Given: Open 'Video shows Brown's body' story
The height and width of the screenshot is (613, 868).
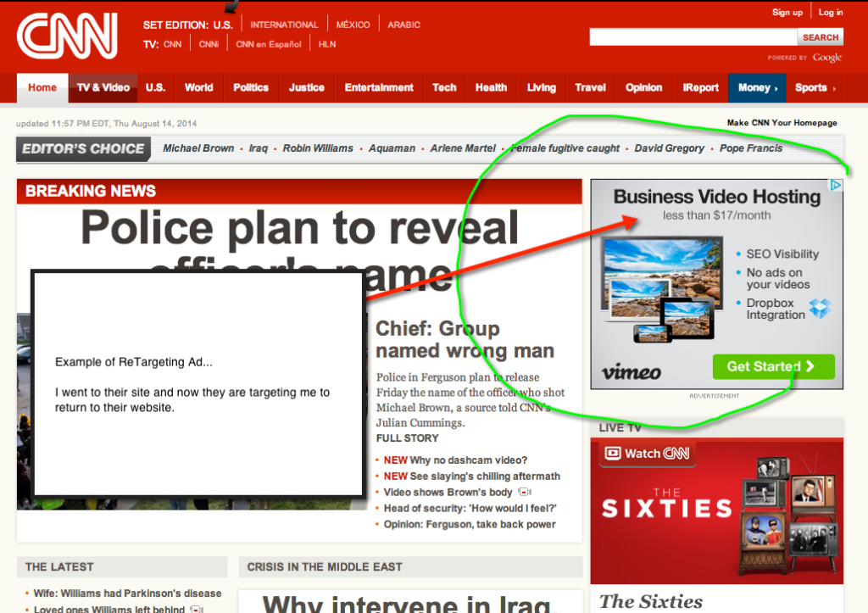Looking at the screenshot, I should (x=448, y=493).
